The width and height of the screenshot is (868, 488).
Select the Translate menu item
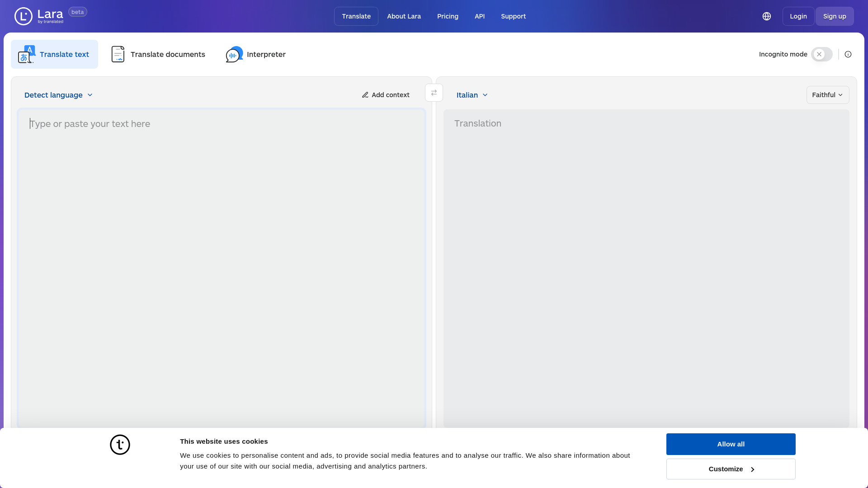(x=357, y=16)
